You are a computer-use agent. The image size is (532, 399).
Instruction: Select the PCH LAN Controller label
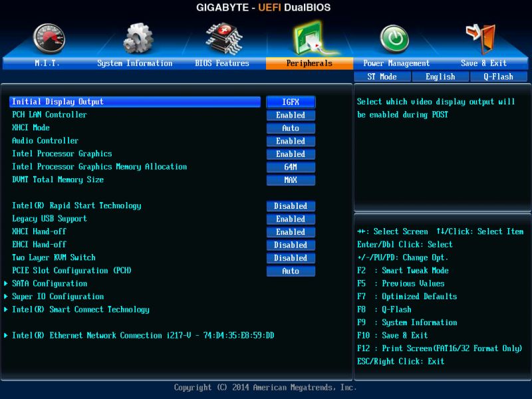point(49,114)
